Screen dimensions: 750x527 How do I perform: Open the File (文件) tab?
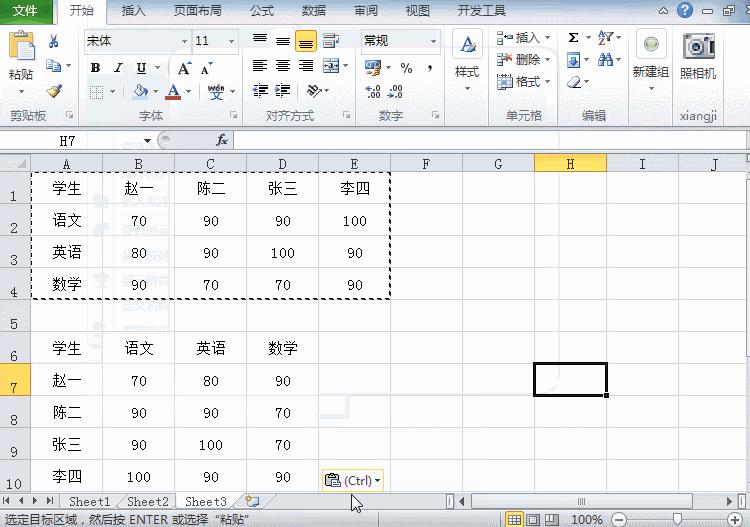click(x=26, y=11)
